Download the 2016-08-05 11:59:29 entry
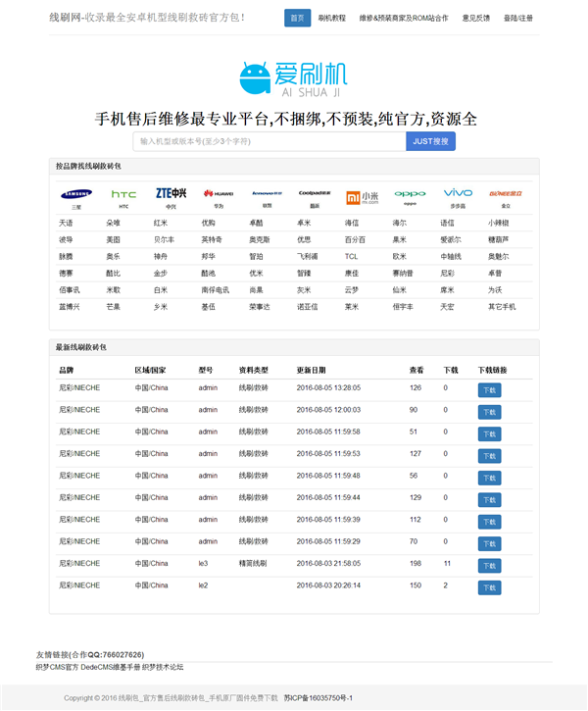This screenshot has height=711, width=588. click(489, 543)
